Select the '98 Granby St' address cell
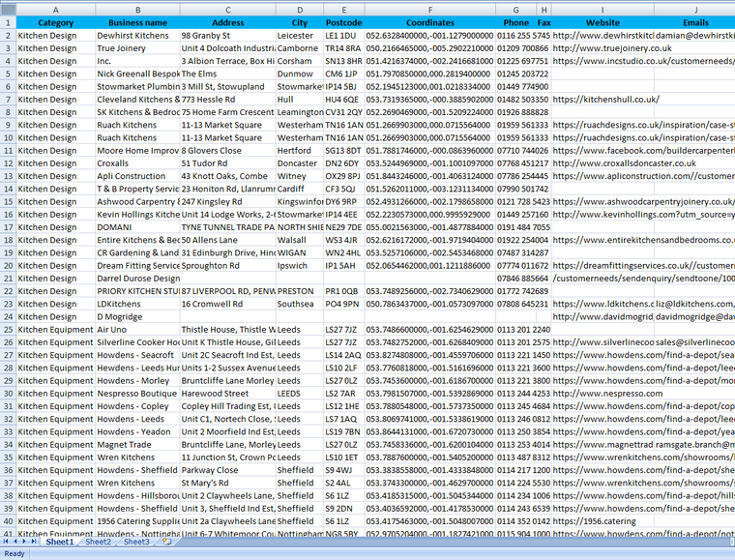The height and width of the screenshot is (560, 735). coord(228,36)
